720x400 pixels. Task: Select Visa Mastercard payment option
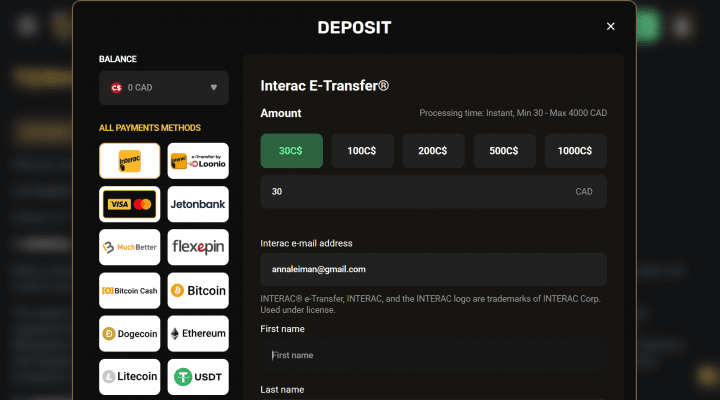(x=129, y=204)
